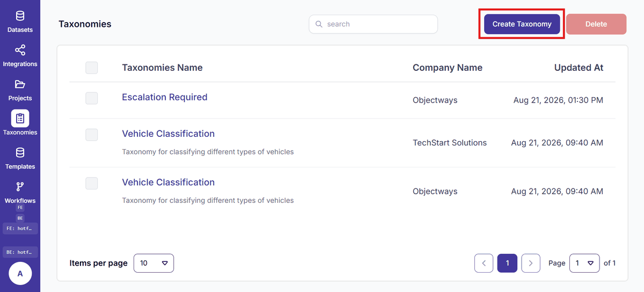
Task: Click the Workflows sidebar label
Action: point(20,201)
